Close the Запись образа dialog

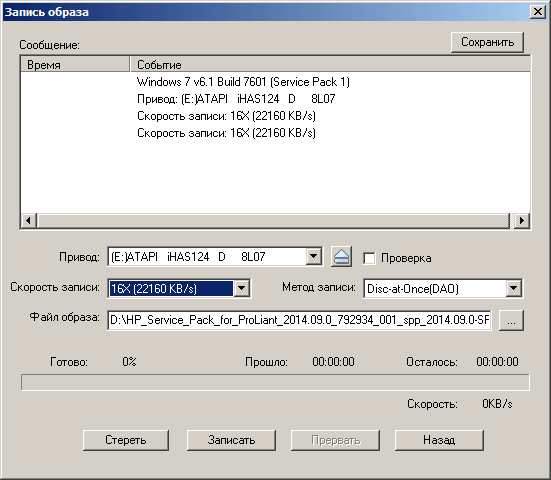(x=538, y=12)
